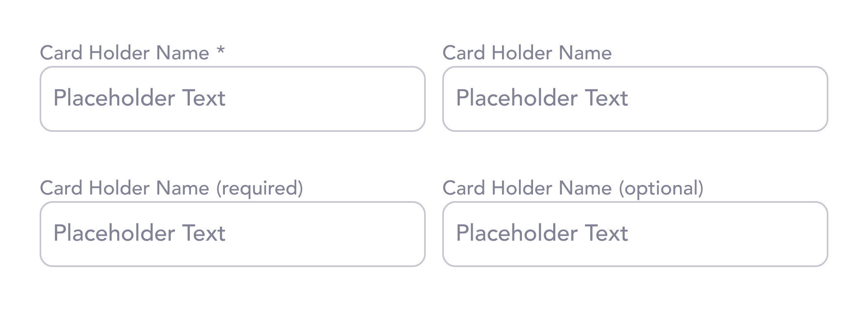Focus the top-right Card Holder Name field

point(635,99)
